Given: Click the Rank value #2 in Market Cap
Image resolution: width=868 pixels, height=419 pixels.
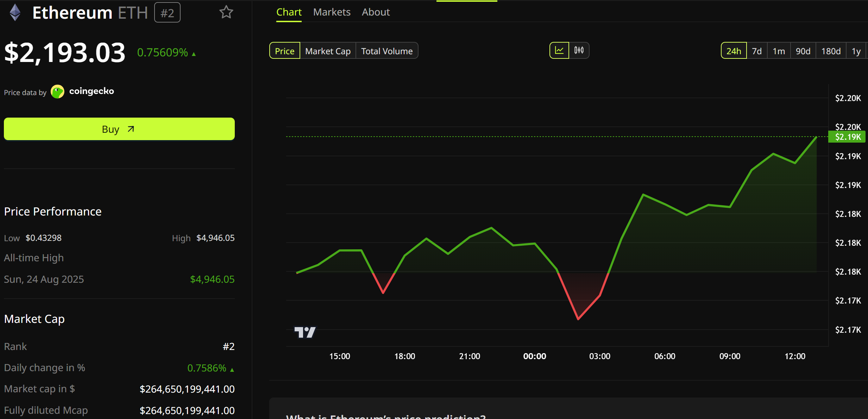Looking at the screenshot, I should [x=228, y=346].
